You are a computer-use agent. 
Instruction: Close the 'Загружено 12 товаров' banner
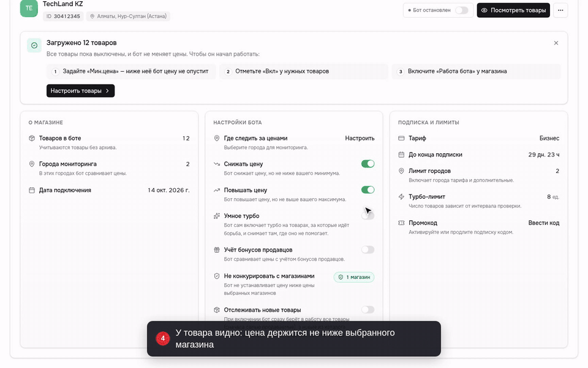coord(556,43)
